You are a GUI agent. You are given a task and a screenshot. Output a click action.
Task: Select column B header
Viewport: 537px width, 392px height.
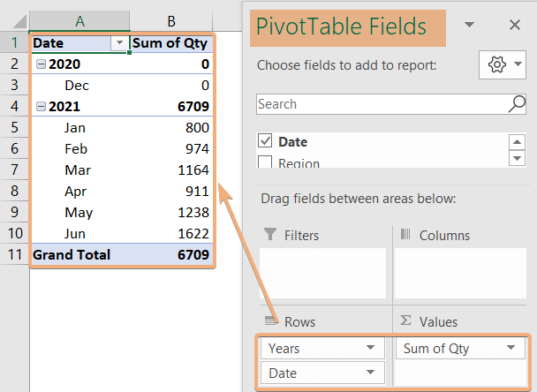coord(171,21)
